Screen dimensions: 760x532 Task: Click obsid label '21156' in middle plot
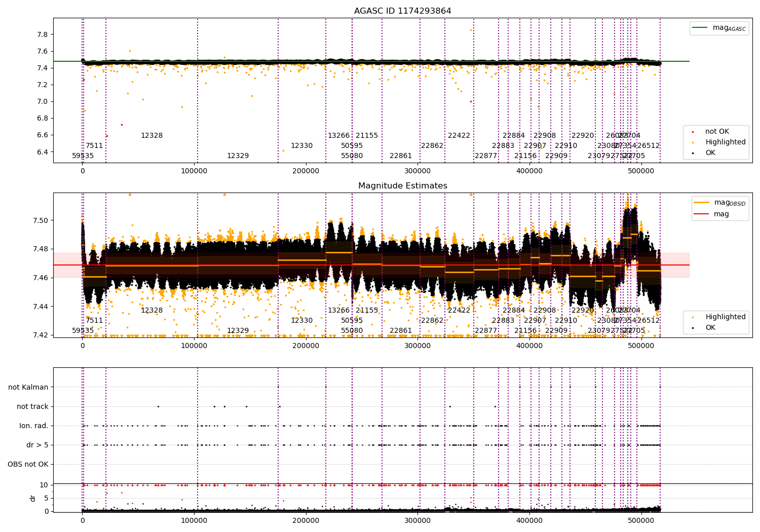[525, 331]
